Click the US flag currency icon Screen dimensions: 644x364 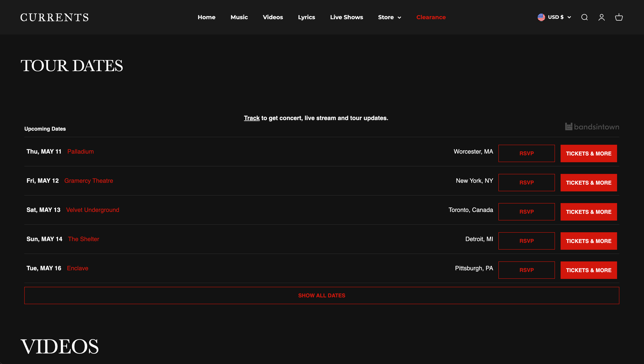[541, 17]
